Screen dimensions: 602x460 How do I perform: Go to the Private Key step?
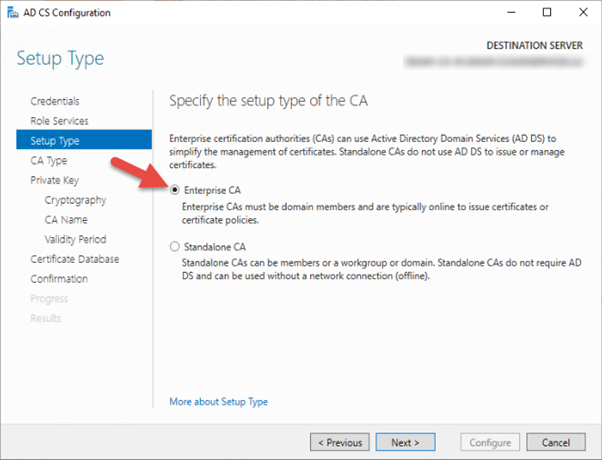(x=55, y=180)
